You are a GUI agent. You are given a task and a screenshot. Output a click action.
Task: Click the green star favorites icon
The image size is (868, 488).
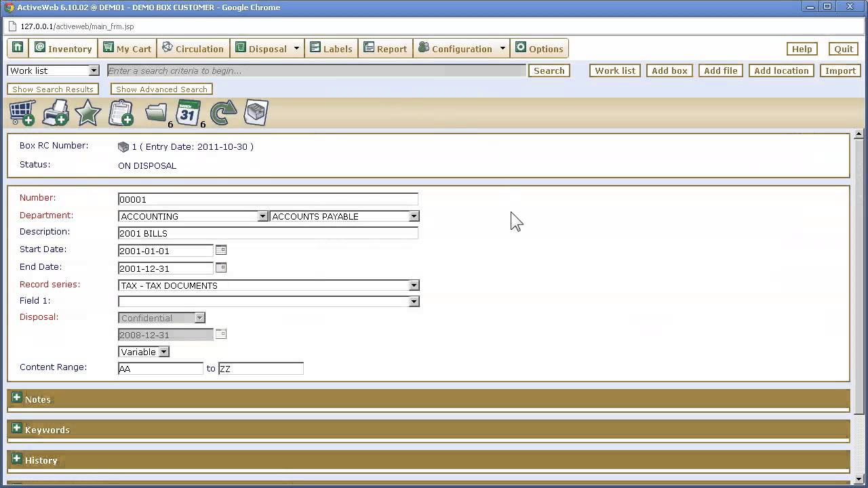coord(88,113)
